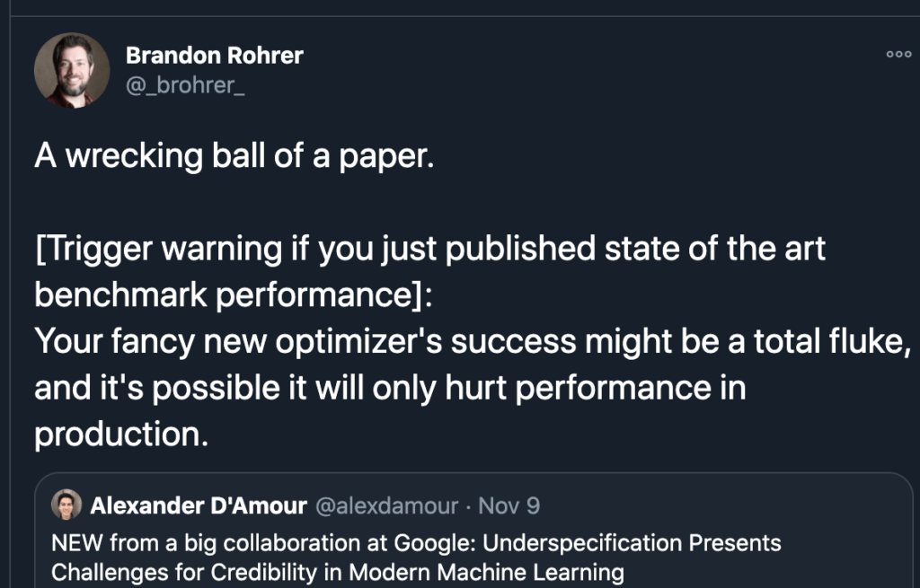Screen dimensions: 920x588
Task: Click the @alexdamour handle
Action: coord(386,505)
